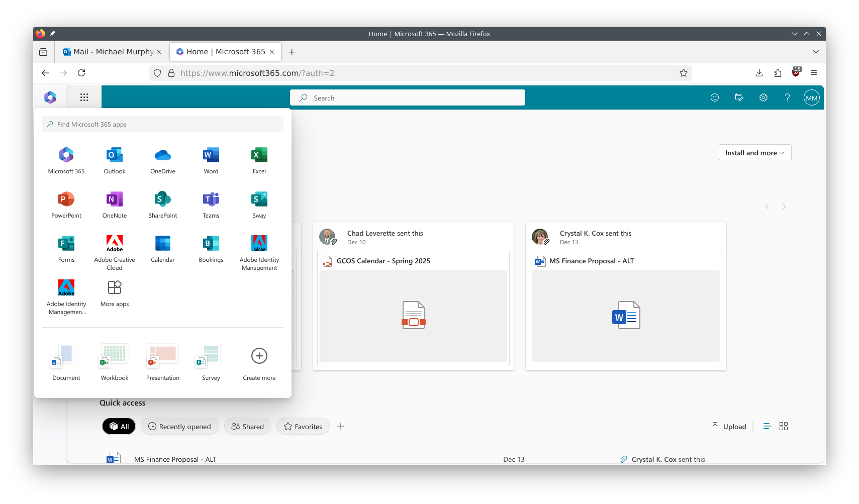The height and width of the screenshot is (504, 859).
Task: Expand Install and more dropdown
Action: click(x=755, y=153)
